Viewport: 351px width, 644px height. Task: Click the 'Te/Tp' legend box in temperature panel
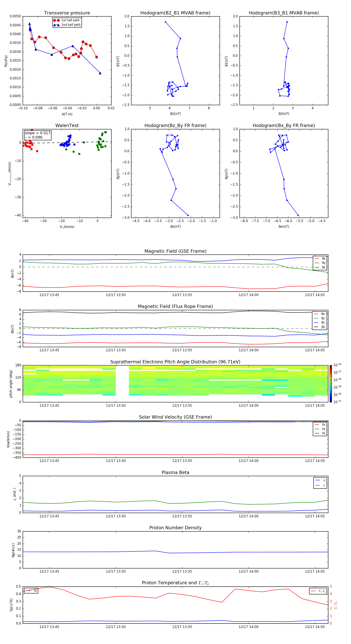[x=318, y=591]
